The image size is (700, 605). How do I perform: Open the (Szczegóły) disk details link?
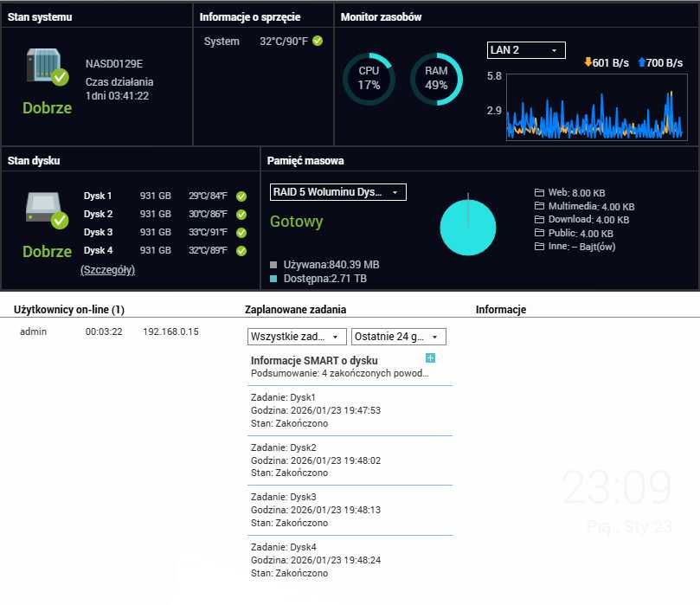pos(107,270)
